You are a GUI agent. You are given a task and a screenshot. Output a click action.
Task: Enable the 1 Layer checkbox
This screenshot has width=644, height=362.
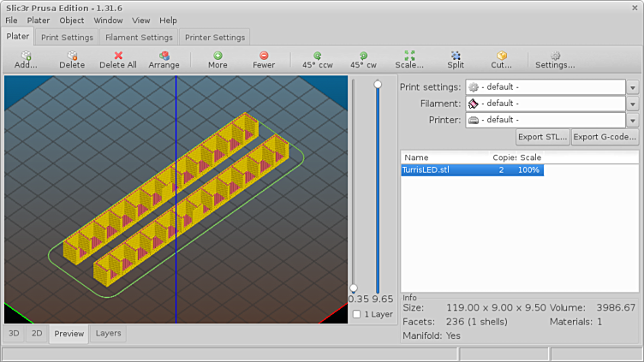[357, 315]
